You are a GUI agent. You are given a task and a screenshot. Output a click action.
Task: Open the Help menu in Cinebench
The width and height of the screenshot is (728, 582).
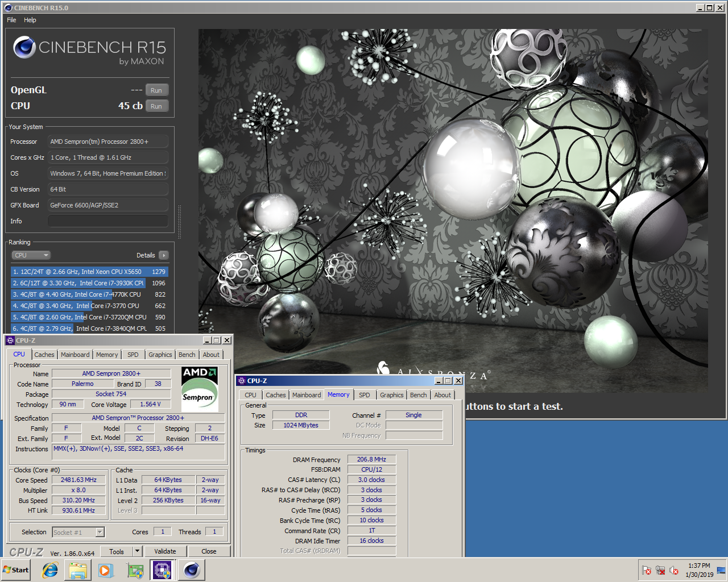(30, 20)
